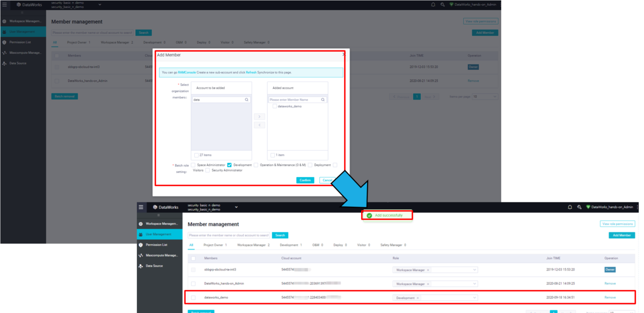The width and height of the screenshot is (644, 313).
Task: Switch to the Deploy 0 tab on the Add successfully page
Action: [339, 245]
